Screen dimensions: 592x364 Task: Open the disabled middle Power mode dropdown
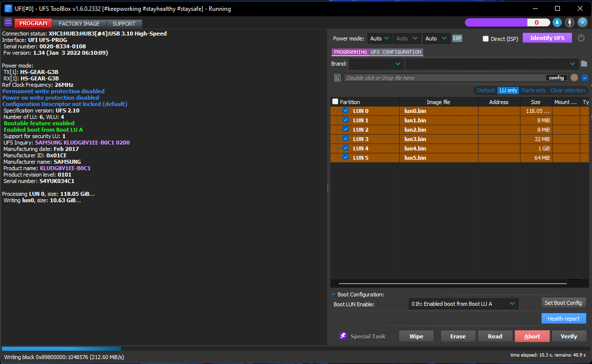pos(407,38)
